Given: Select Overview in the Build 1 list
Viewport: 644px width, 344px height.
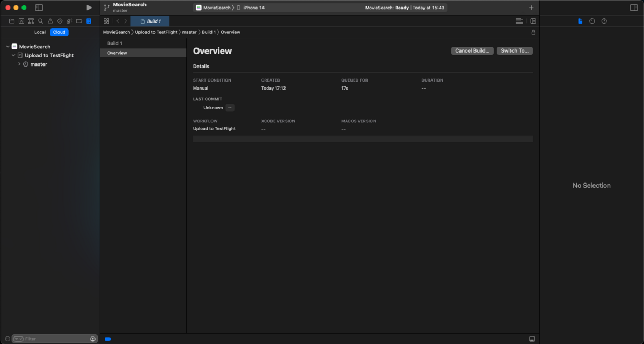Looking at the screenshot, I should (x=143, y=53).
